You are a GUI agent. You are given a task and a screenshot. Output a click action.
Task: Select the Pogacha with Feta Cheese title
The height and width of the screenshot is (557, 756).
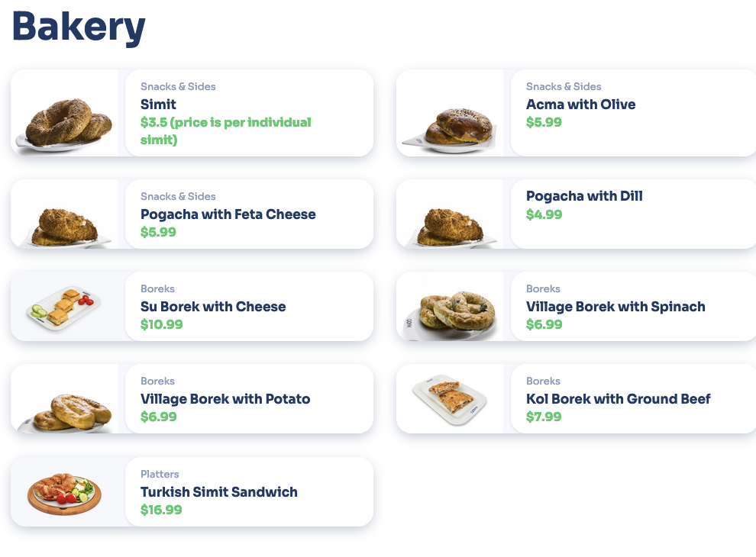pos(228,214)
